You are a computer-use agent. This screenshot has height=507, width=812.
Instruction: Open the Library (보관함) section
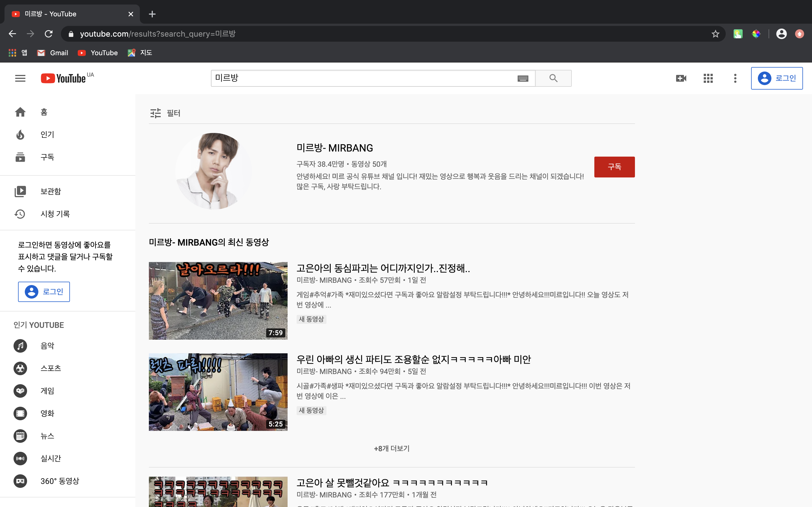tap(50, 191)
